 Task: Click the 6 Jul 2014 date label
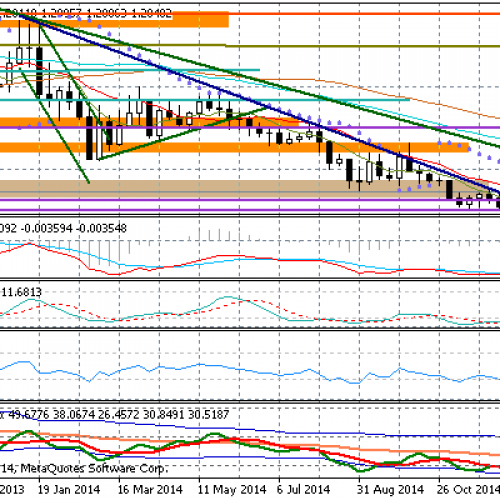(x=303, y=490)
